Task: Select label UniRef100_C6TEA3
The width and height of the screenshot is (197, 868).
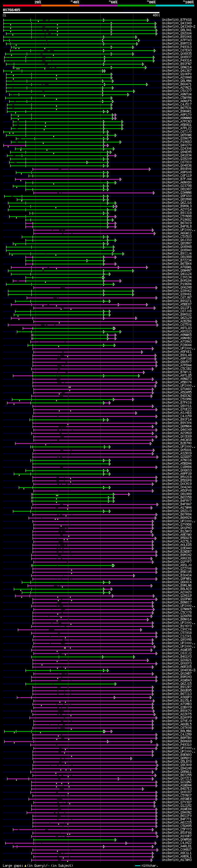Action: coord(177,50)
